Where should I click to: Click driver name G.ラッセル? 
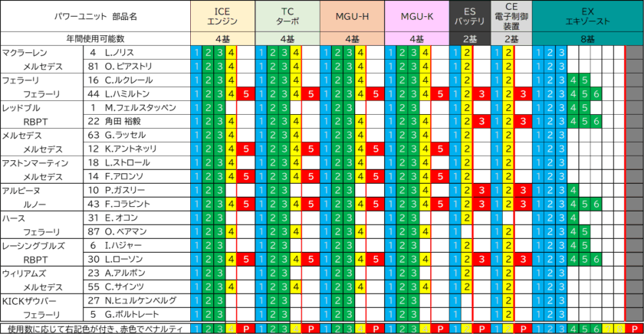[125, 135]
